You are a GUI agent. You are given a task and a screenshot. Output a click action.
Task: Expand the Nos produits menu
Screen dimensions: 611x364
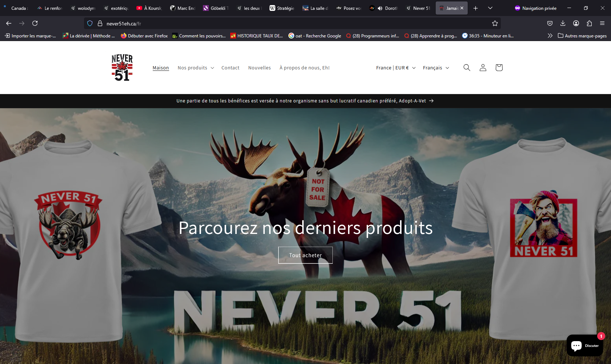(196, 68)
